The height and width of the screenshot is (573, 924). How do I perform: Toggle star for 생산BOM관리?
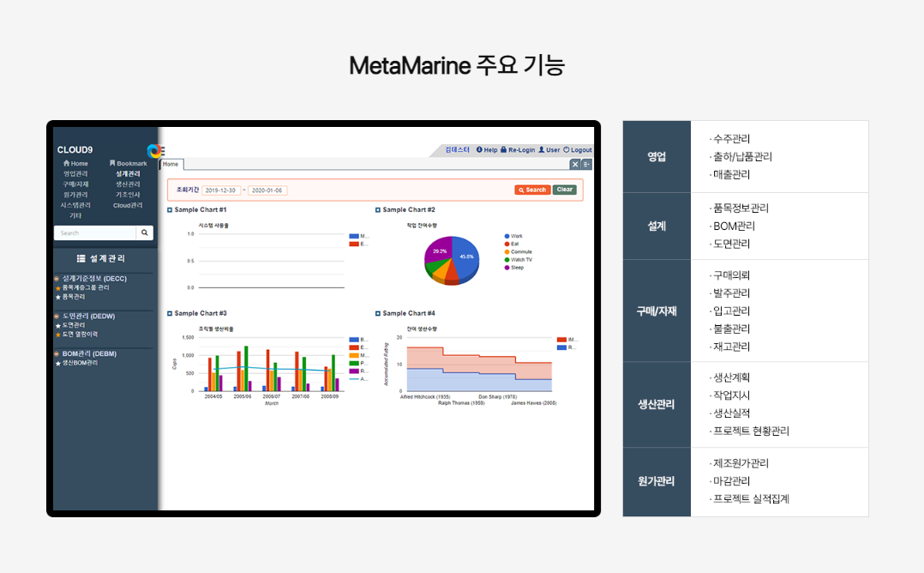pos(58,363)
